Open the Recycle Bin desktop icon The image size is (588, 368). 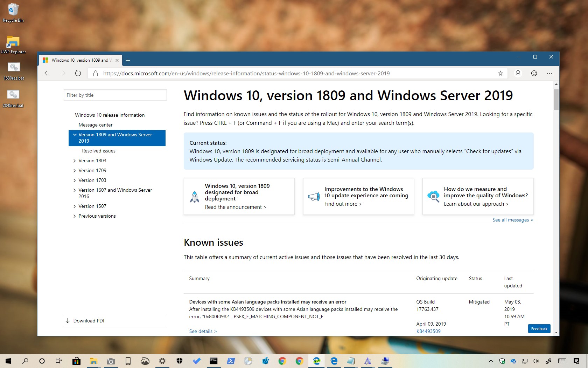click(x=13, y=13)
